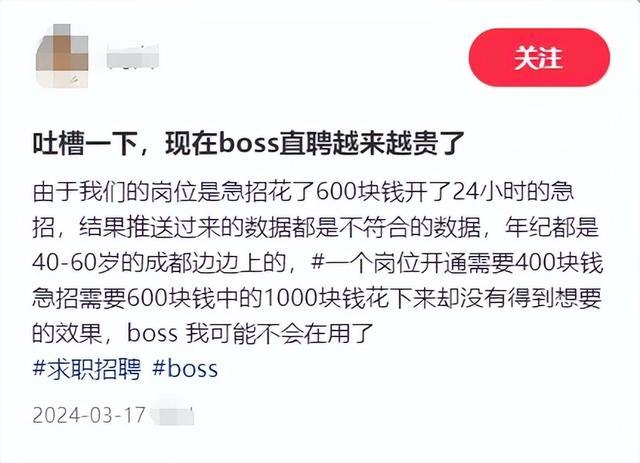This screenshot has height=463, width=640.
Task: Click the phrase 成都边边上的
Action: (x=215, y=263)
